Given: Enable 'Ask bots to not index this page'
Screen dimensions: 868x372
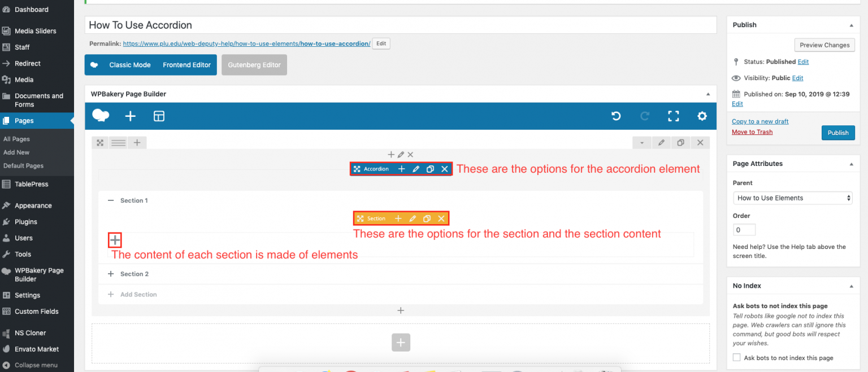Looking at the screenshot, I should point(736,357).
